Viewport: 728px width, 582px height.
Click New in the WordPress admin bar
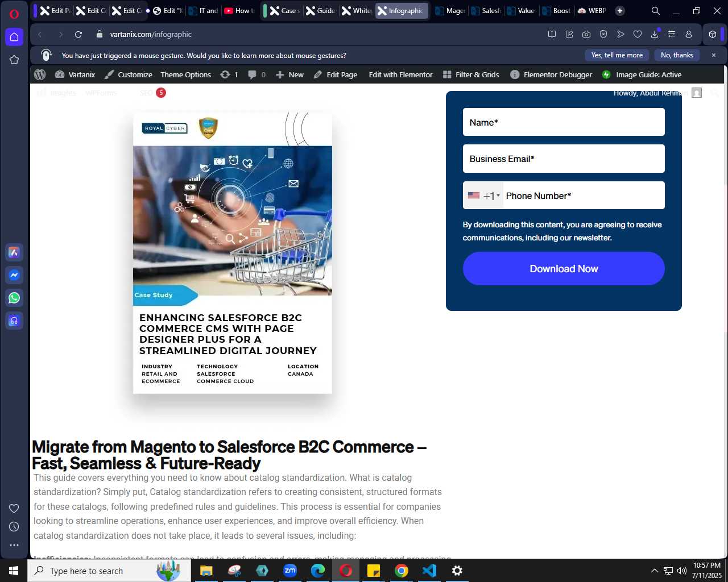click(x=290, y=74)
